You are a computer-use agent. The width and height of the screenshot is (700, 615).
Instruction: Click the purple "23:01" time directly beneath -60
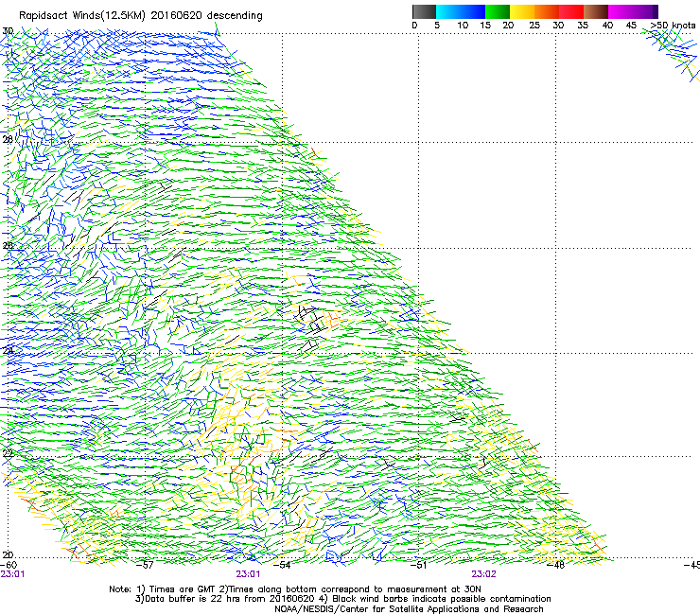click(x=12, y=574)
